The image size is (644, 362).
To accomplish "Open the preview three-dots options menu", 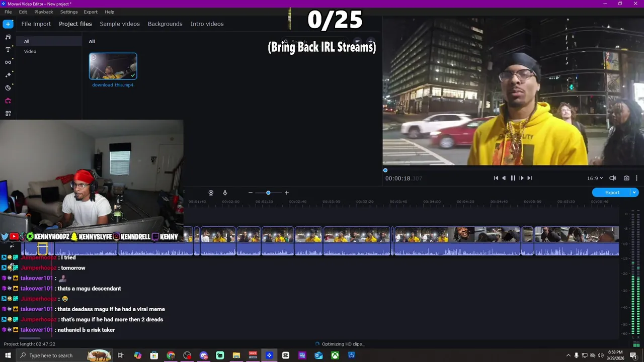I will pos(636,178).
